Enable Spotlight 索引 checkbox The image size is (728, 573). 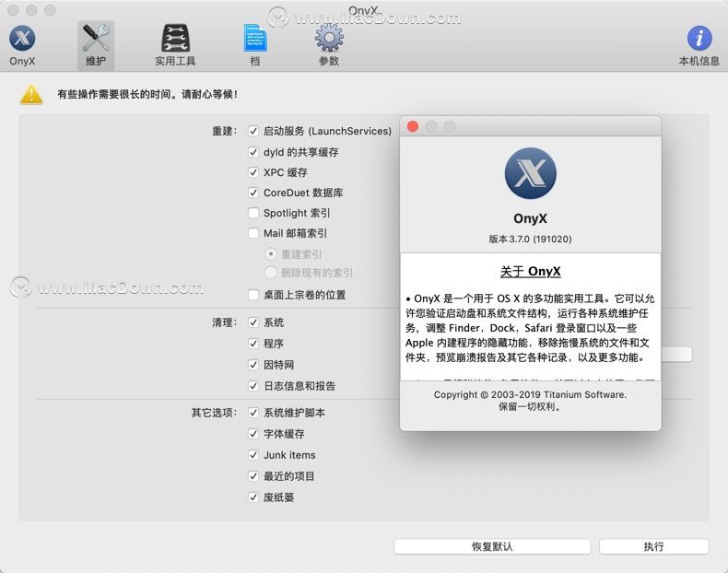click(x=253, y=213)
